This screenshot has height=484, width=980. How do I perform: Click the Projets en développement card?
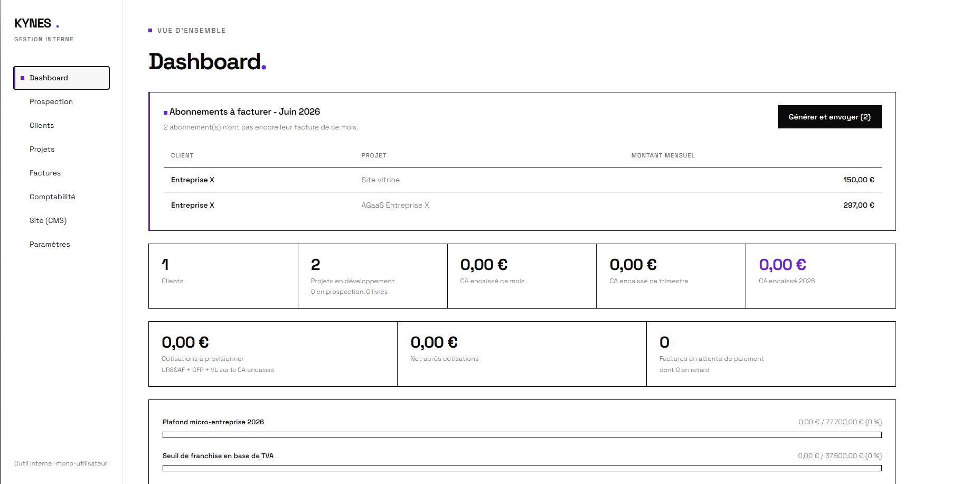[373, 276]
